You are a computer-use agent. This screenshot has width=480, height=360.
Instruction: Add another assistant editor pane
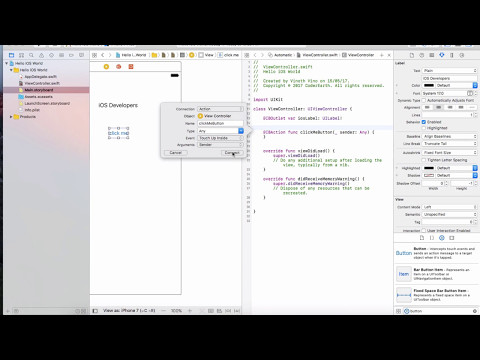coord(382,55)
